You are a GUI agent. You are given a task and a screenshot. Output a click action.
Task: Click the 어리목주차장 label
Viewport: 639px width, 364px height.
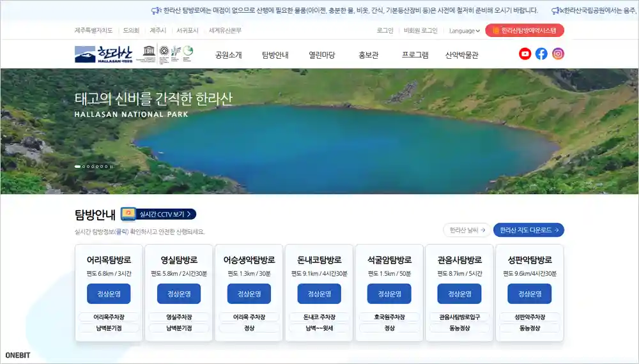pos(109,317)
